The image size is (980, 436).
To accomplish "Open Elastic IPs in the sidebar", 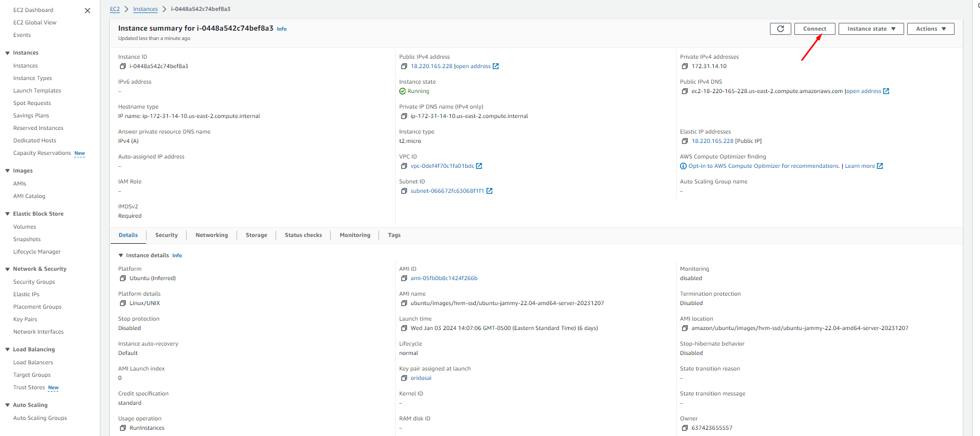I will click(26, 295).
